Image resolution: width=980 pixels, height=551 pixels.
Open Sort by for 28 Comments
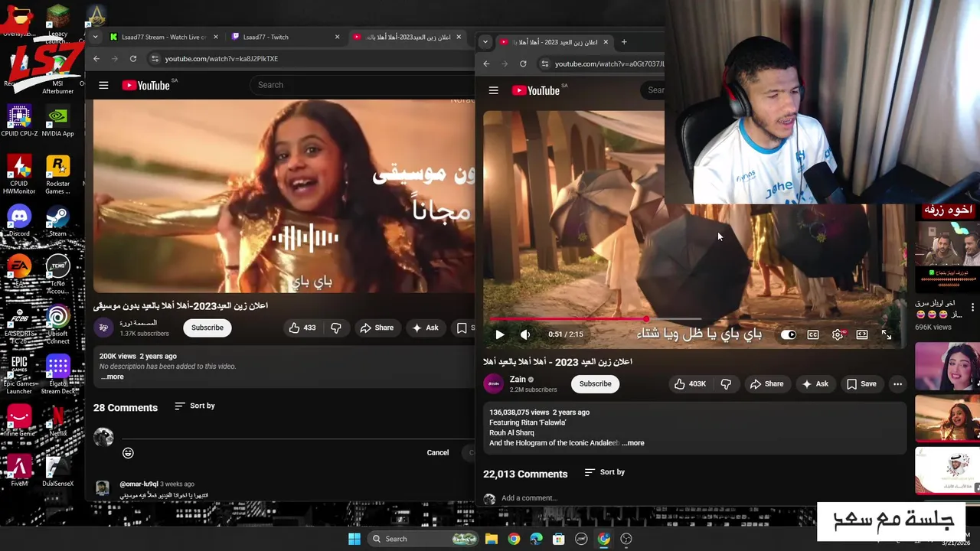click(194, 406)
